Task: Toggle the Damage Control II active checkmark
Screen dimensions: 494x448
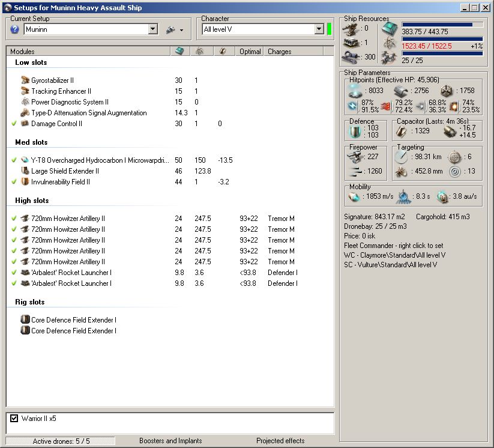Action: tap(14, 124)
